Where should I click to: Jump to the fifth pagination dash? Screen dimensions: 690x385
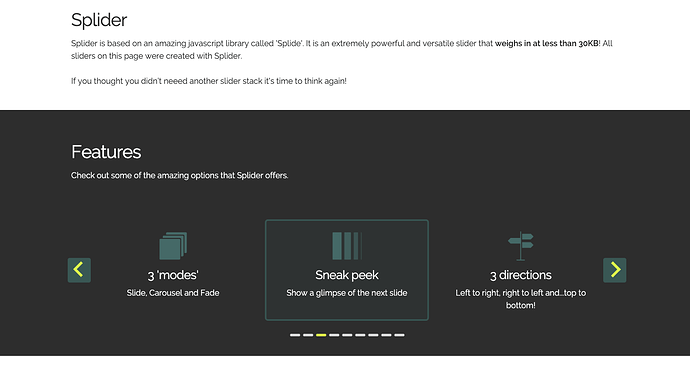coord(347,335)
